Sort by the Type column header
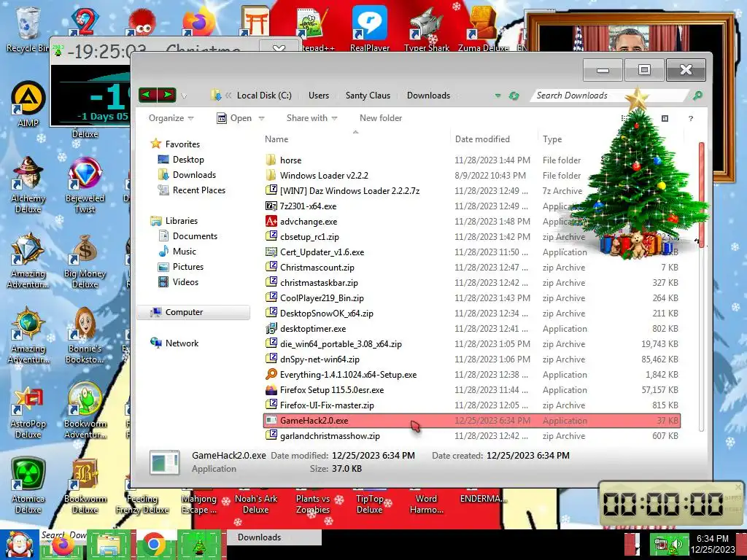Viewport: 747px width, 560px height. (552, 139)
